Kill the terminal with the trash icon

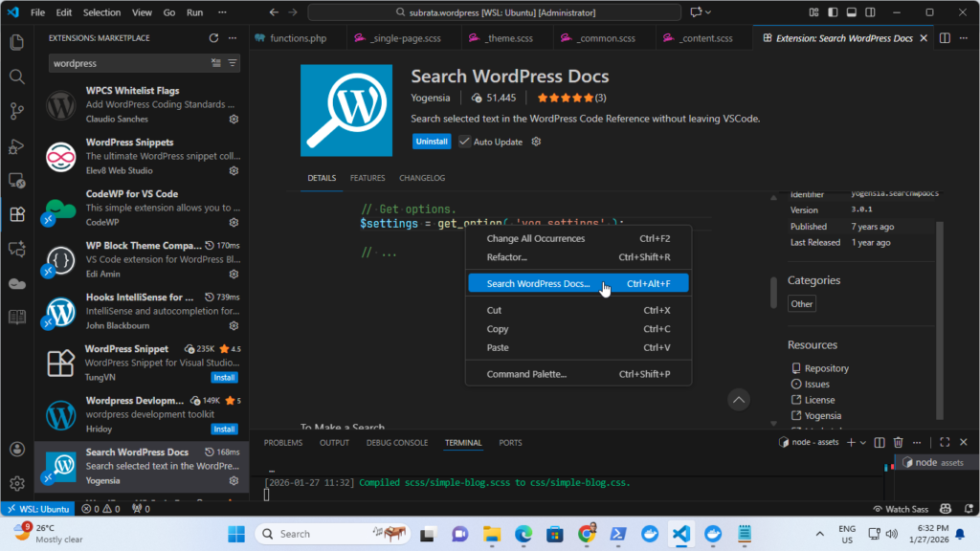click(898, 442)
